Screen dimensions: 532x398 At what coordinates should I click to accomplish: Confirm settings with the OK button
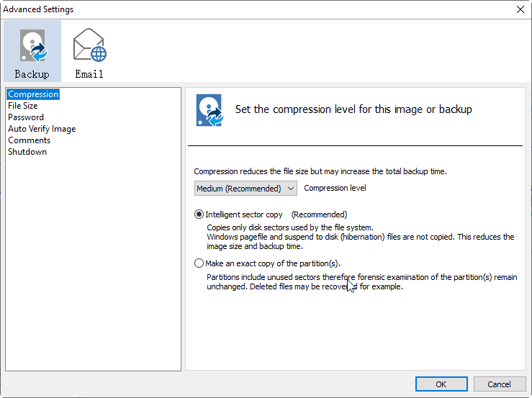point(441,384)
